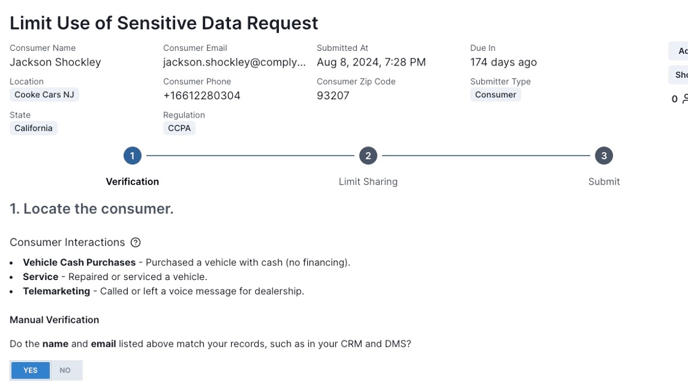
Task: Click the user count icon at right edge
Action: 684,99
